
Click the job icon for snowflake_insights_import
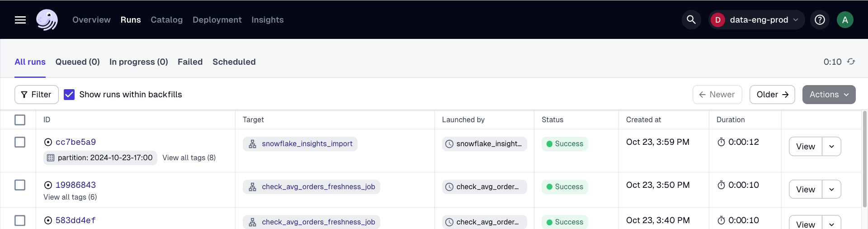[x=253, y=144]
